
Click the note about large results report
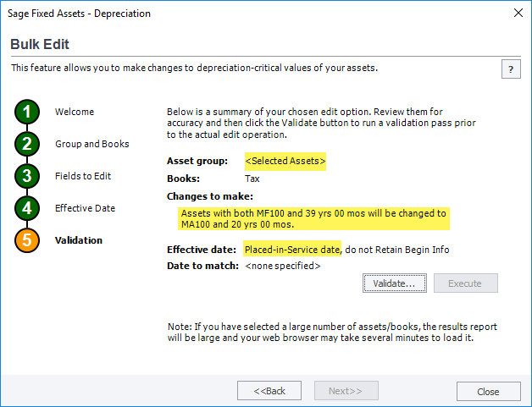[x=332, y=332]
